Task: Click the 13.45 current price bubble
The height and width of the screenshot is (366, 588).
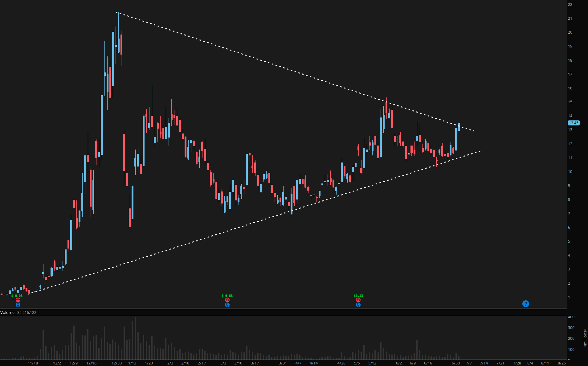Action: (574, 123)
